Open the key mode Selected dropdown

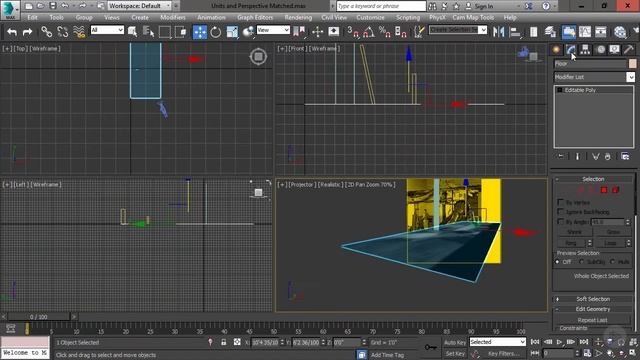point(498,342)
